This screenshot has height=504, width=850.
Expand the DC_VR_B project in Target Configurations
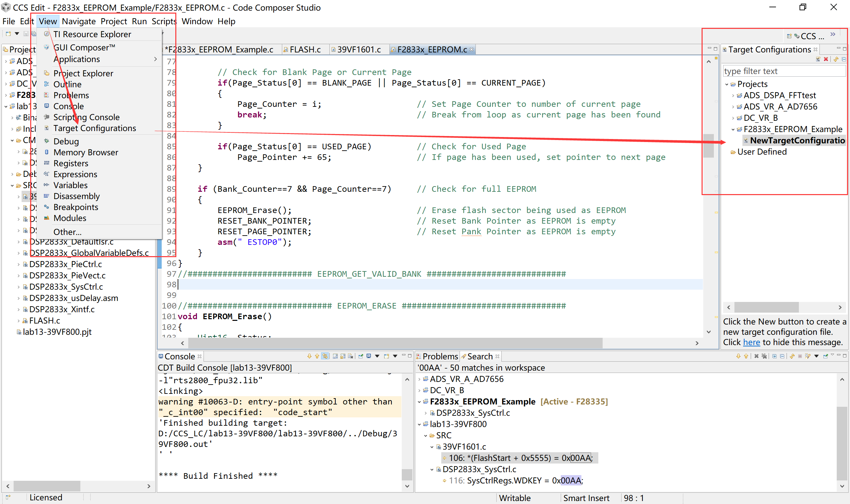733,118
